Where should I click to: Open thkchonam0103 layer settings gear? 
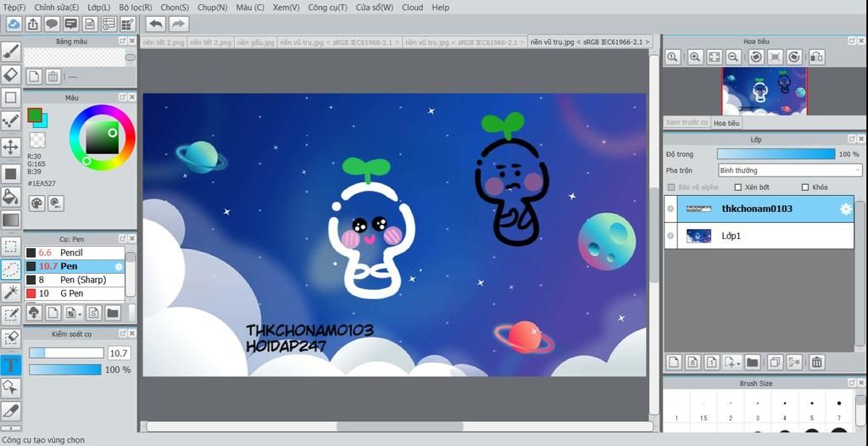pos(846,209)
